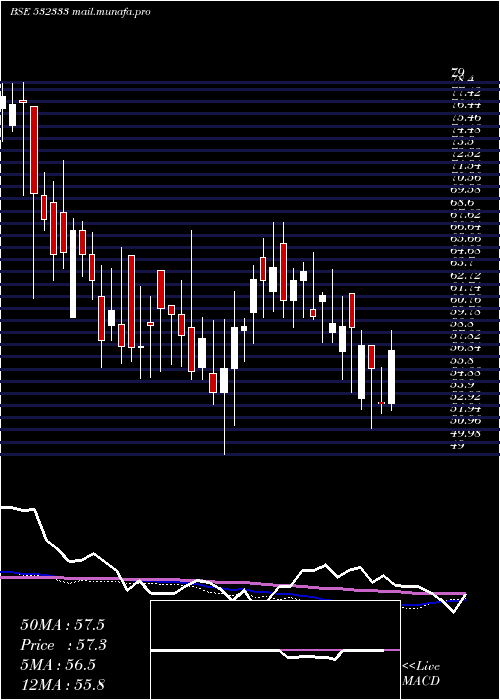Click the 64.68 price axis label
This screenshot has width=500, height=700.
click(x=466, y=251)
